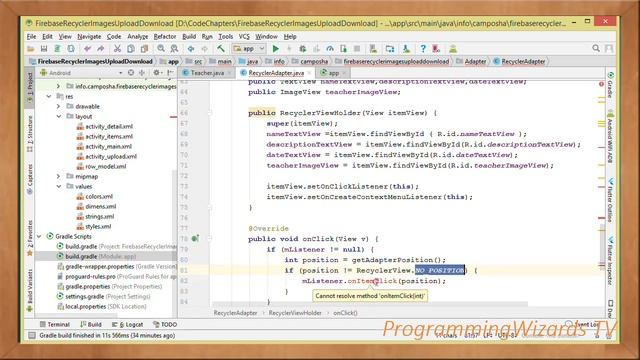640x360 pixels.
Task: Click the Search Everywhere magnifier icon
Action: tap(596, 49)
